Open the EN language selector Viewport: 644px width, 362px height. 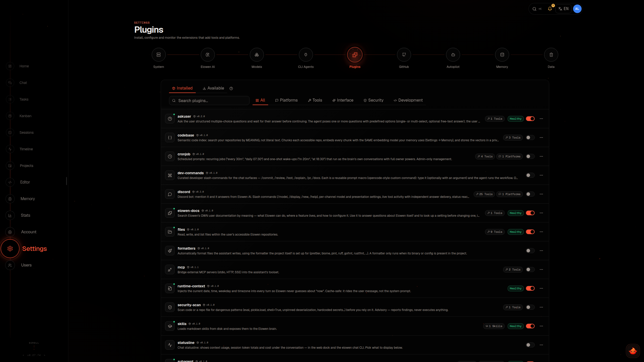[x=563, y=9]
